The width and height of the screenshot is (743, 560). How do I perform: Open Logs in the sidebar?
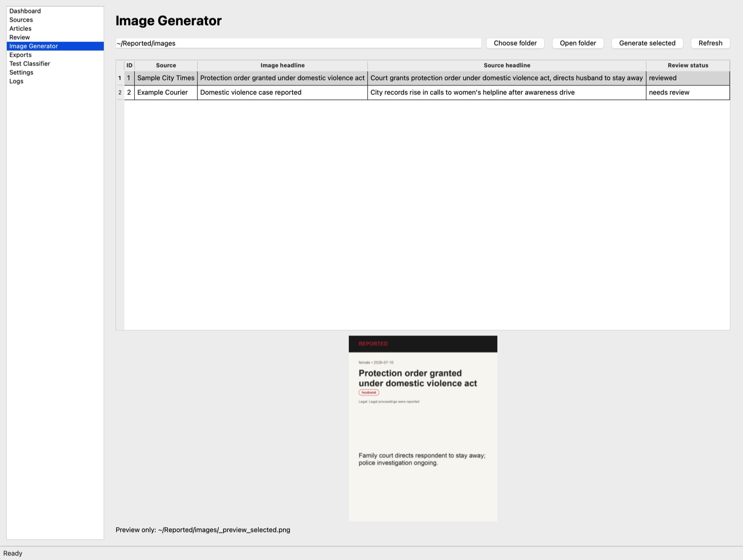(x=55, y=81)
